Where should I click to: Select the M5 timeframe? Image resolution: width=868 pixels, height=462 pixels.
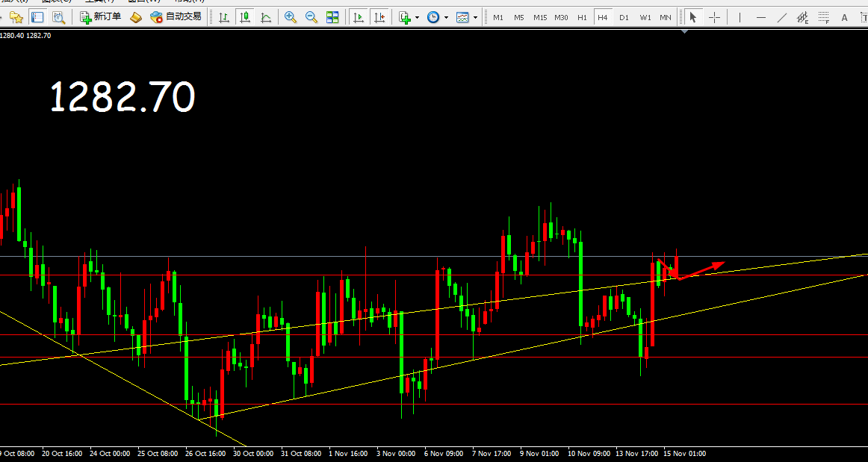(x=518, y=18)
